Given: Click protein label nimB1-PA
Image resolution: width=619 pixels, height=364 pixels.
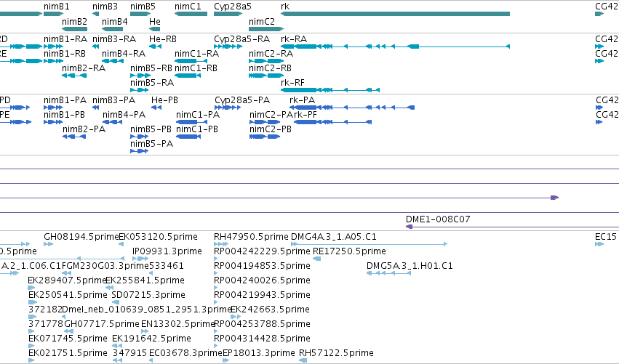Looking at the screenshot, I should point(65,100).
